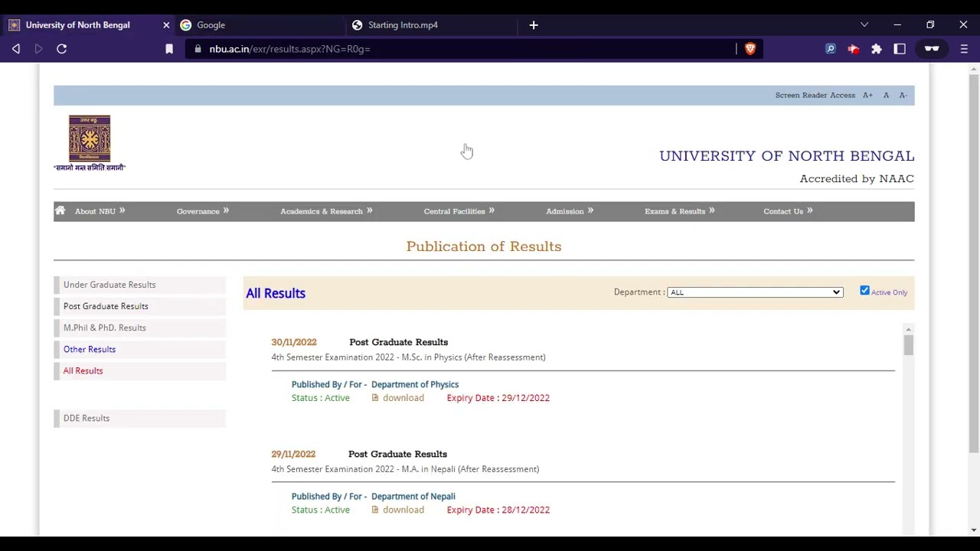
Task: Click Department of Physics link
Action: (x=415, y=384)
